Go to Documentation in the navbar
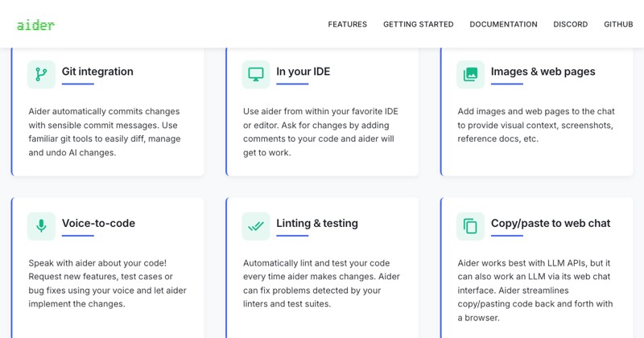644x338 pixels. pos(503,24)
